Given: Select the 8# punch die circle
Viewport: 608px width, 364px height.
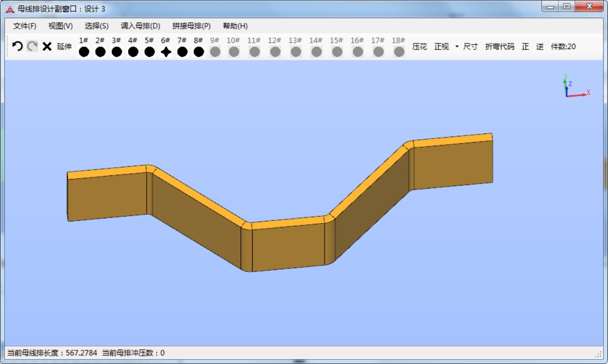Looking at the screenshot, I should pos(198,52).
